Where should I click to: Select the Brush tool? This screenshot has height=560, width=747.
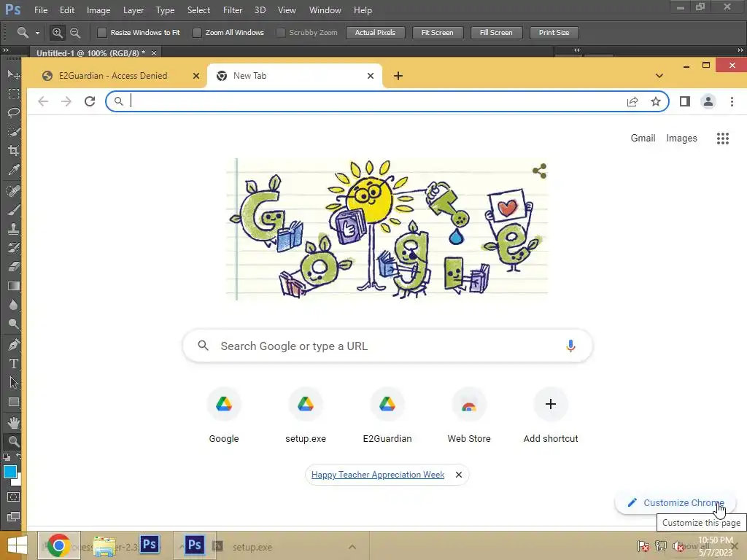click(x=13, y=209)
